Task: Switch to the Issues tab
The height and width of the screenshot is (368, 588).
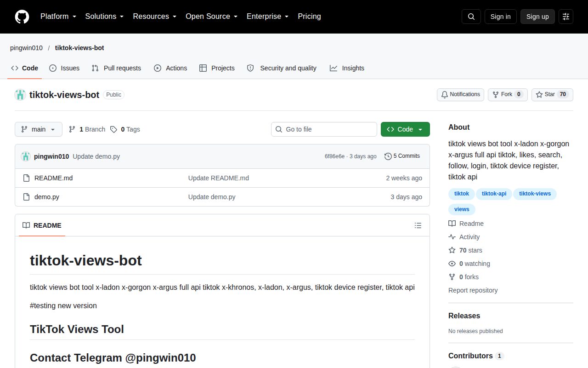Action: point(64,68)
